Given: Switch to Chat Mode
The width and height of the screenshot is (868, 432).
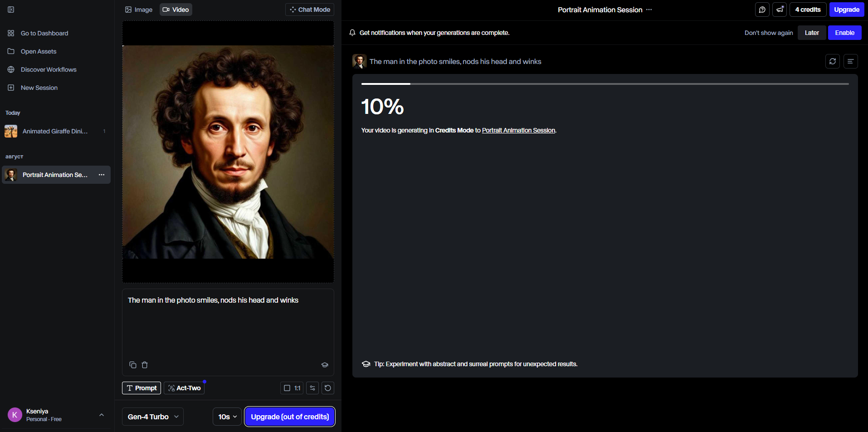Looking at the screenshot, I should (310, 10).
